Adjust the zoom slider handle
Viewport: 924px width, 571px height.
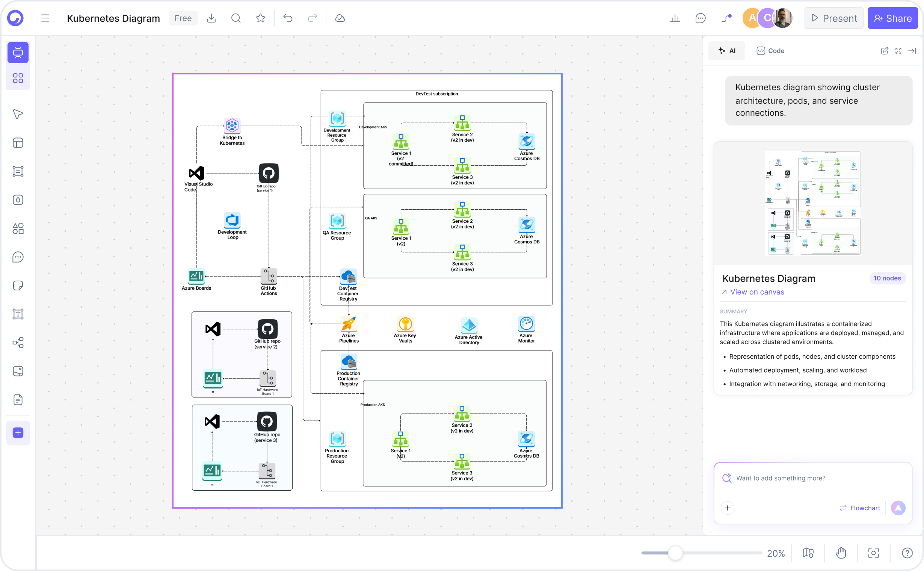coord(675,553)
